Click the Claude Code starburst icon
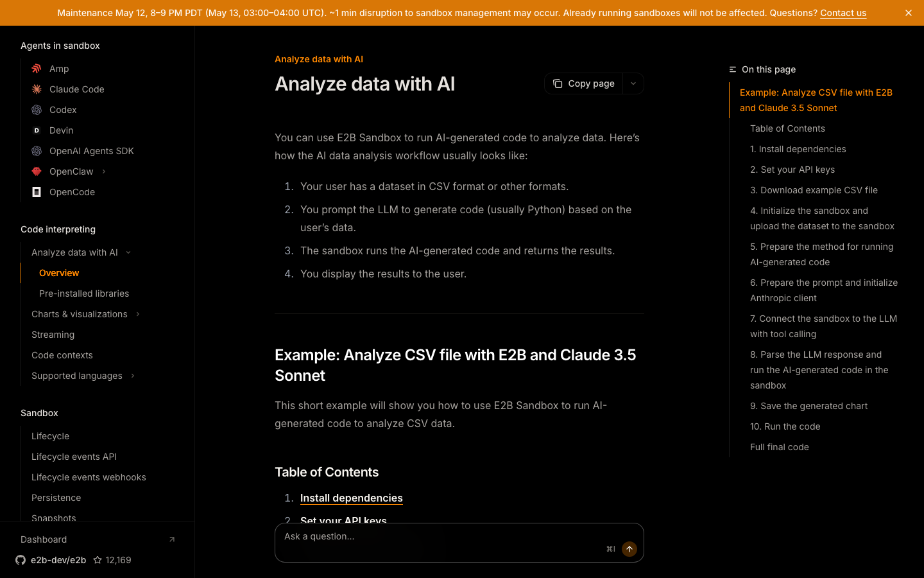The width and height of the screenshot is (924, 578). (37, 89)
